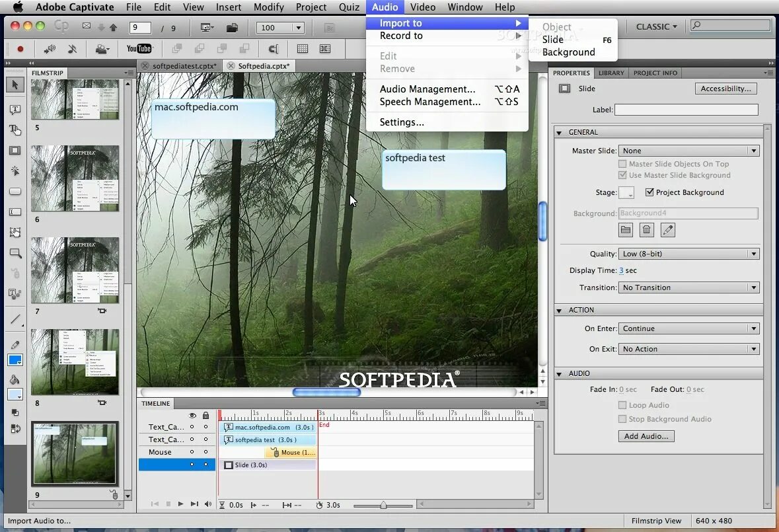Open the On Exit action dropdown
Screen dimensions: 779x532
click(x=688, y=349)
